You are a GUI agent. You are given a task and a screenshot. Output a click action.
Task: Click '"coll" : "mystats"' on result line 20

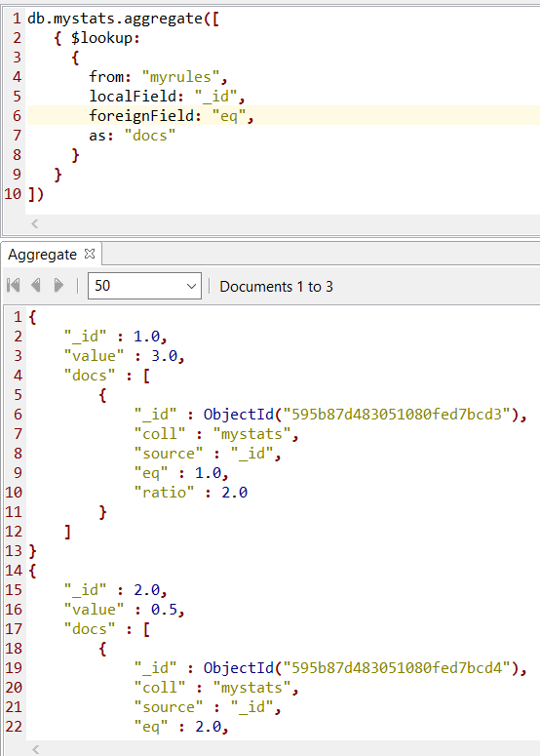point(216,688)
